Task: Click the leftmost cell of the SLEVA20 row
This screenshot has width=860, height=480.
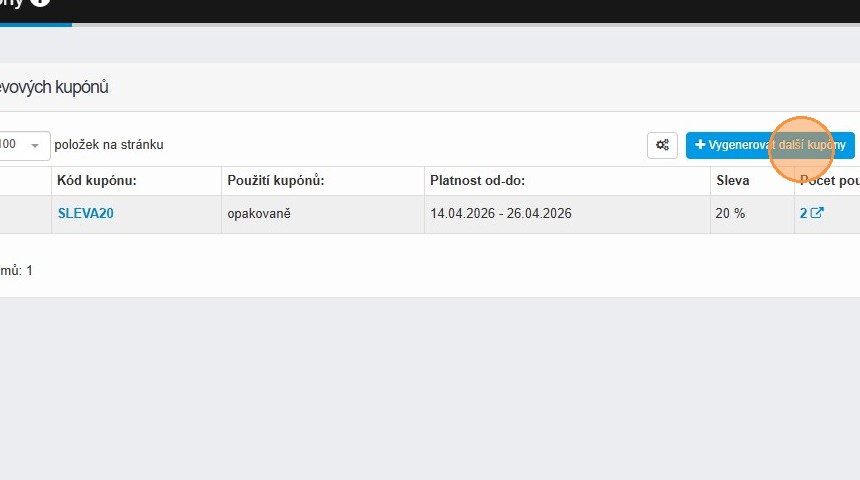Action: pos(25,213)
